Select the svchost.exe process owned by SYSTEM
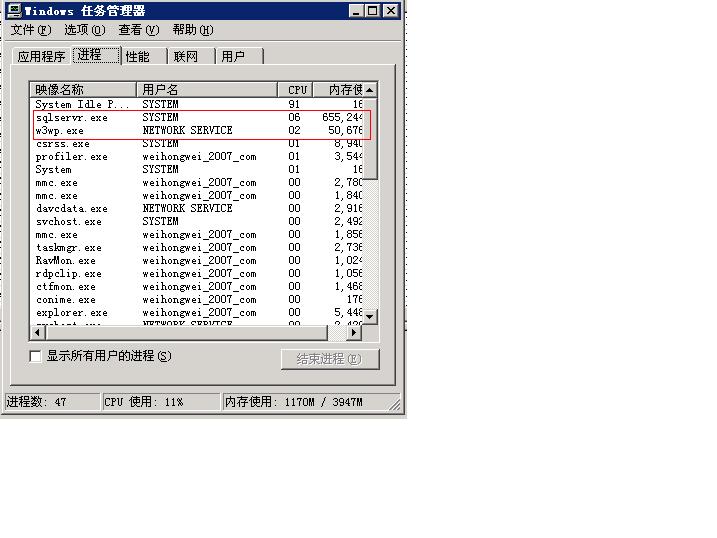Viewport: 717px width, 538px height. (x=197, y=222)
